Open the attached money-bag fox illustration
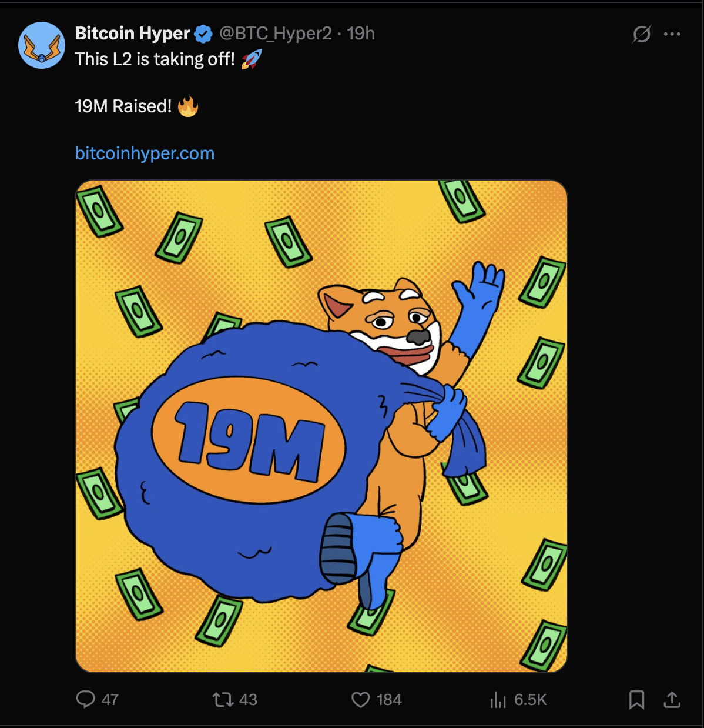Screen dimensions: 704x728 (x=321, y=426)
